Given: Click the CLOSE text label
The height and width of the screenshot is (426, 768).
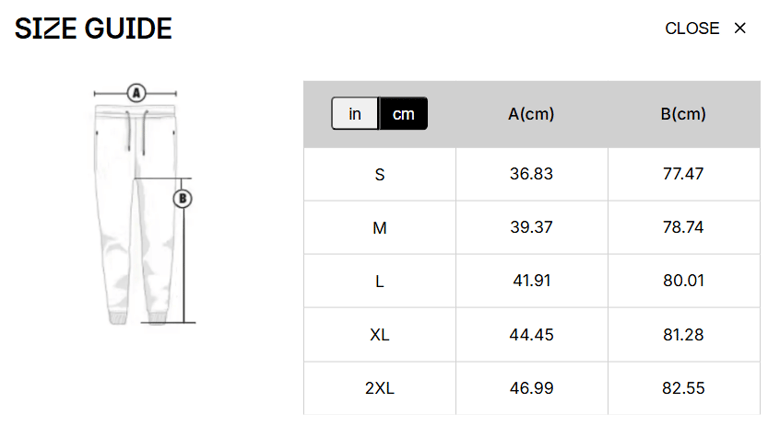Looking at the screenshot, I should [692, 28].
